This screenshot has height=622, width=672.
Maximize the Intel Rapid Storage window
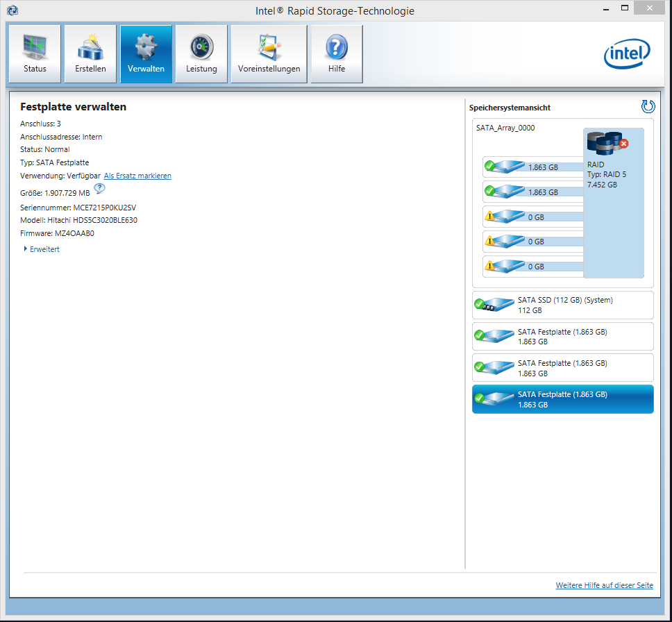[624, 8]
